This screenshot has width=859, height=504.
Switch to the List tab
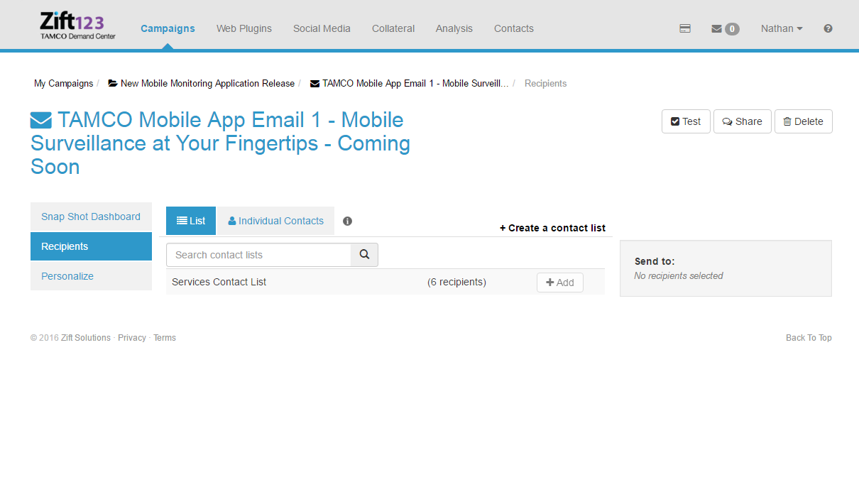(x=191, y=221)
